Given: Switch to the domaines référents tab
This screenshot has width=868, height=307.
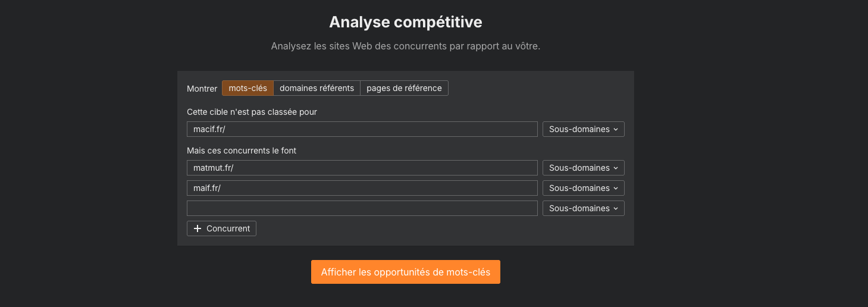Looking at the screenshot, I should tap(317, 88).
